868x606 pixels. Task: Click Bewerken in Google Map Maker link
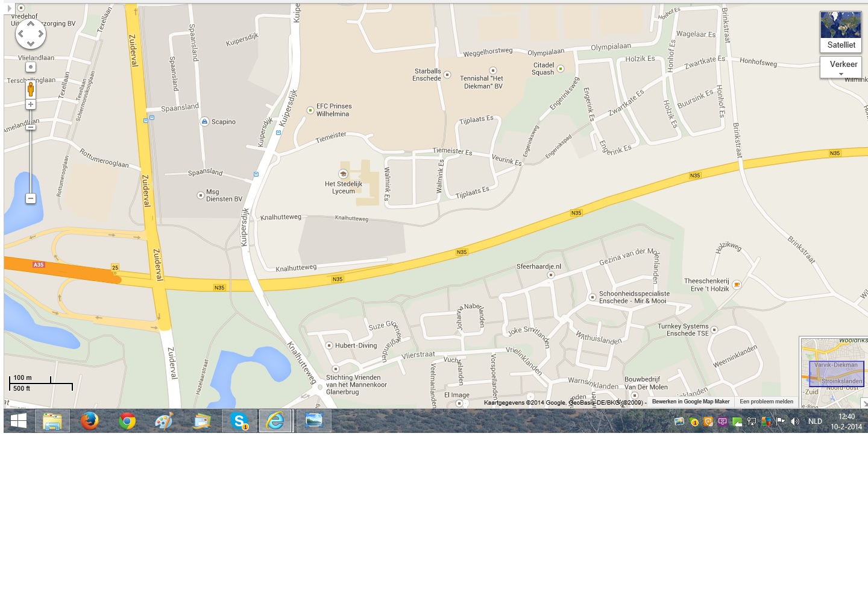[690, 402]
